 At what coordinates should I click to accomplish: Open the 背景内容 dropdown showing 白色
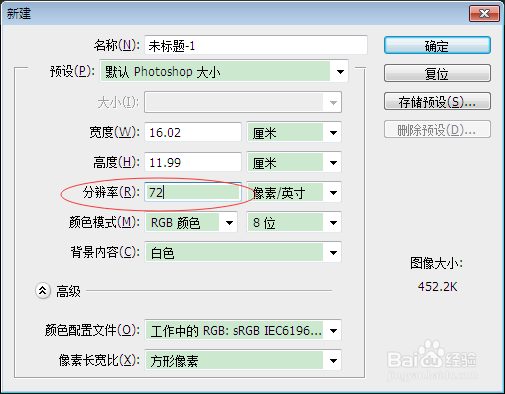click(243, 252)
